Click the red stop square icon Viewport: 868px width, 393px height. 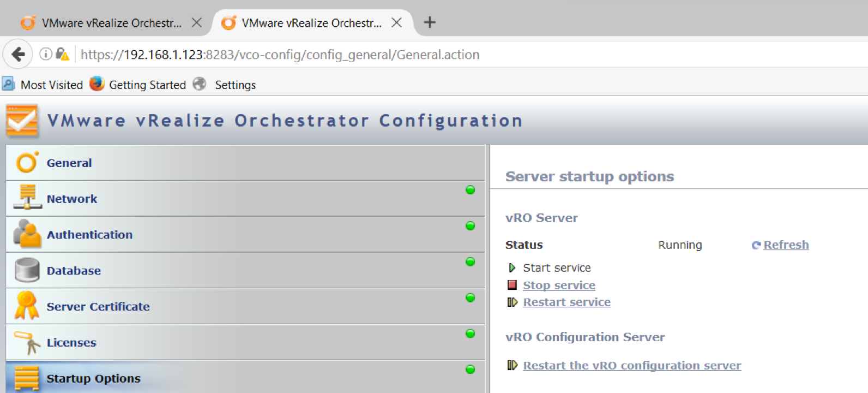pos(512,285)
